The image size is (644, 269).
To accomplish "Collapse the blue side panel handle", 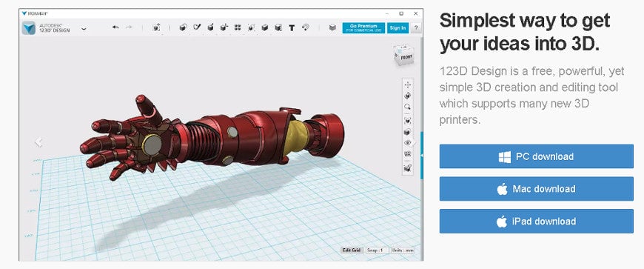I will pos(421,155).
